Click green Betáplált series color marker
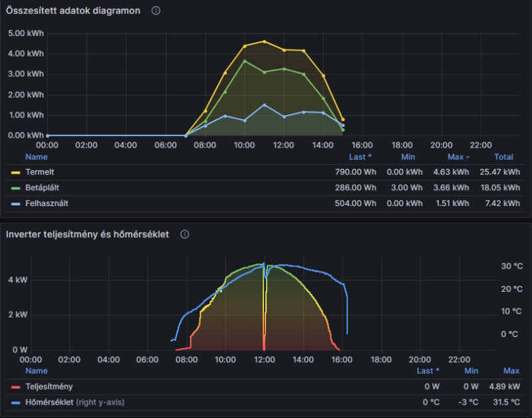Viewport: 532px width, 418px height. tap(15, 188)
